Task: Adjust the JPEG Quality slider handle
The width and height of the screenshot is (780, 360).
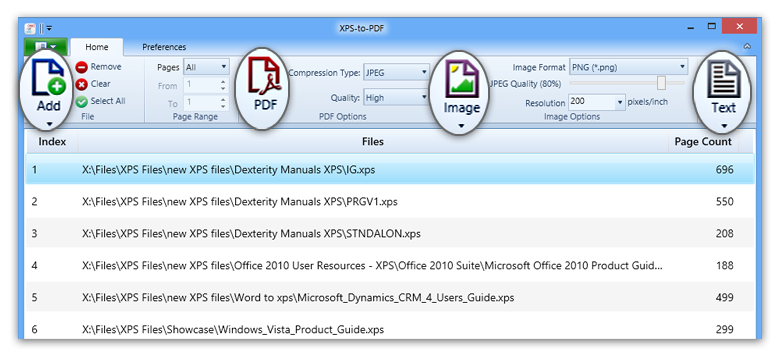Action: point(661,83)
